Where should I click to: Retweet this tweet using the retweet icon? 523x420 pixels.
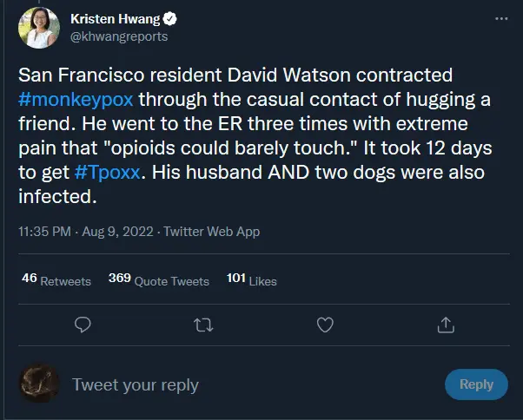tap(204, 325)
